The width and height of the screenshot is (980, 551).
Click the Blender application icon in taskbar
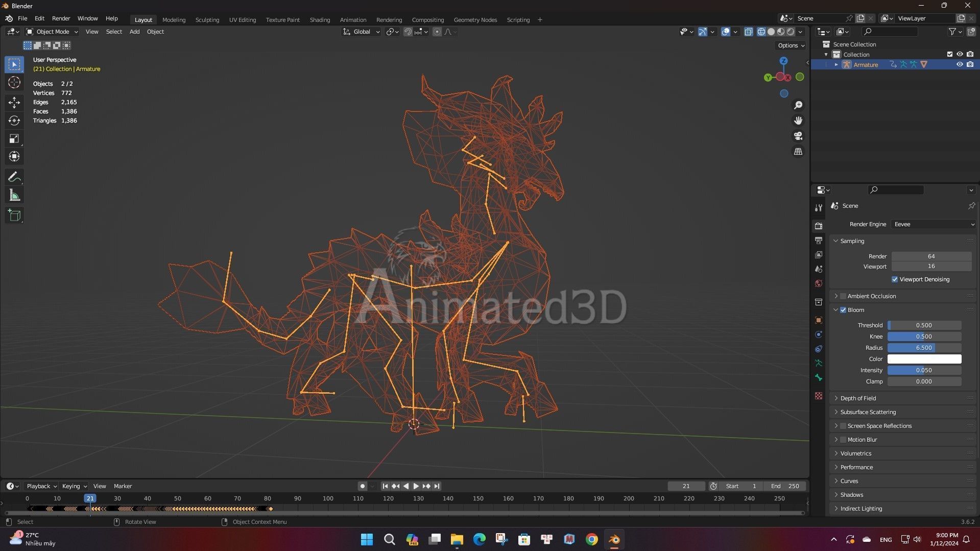click(614, 539)
